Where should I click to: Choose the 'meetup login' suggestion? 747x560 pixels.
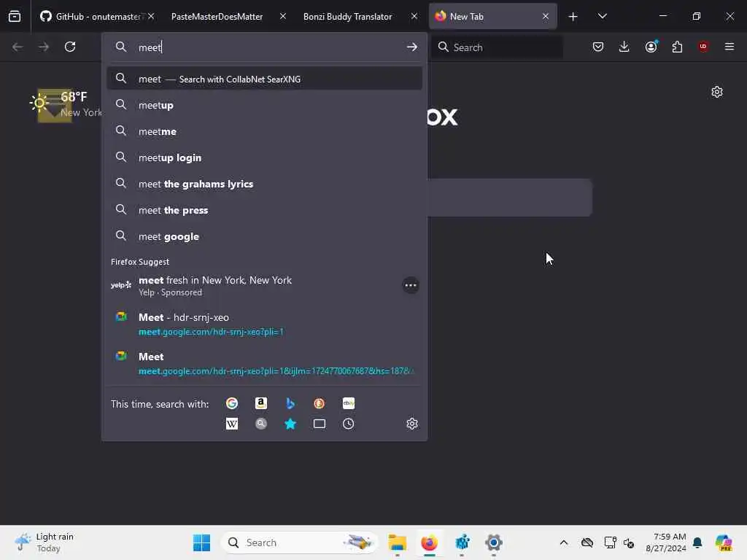(264, 157)
